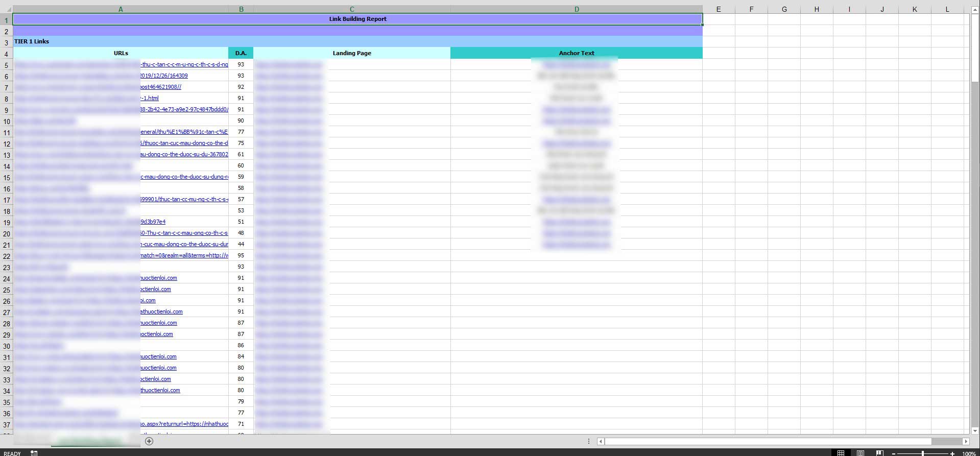Select column J header
980x456 pixels.
click(x=882, y=9)
